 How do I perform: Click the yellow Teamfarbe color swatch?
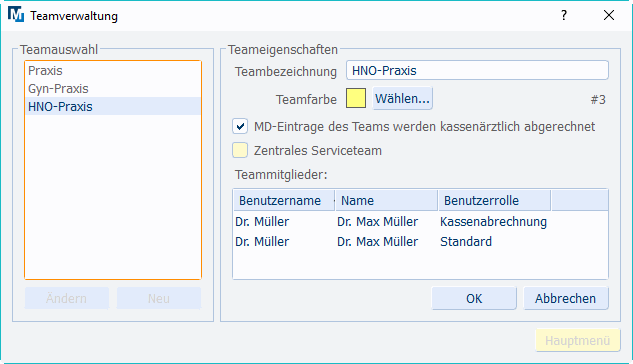pyautogui.click(x=356, y=98)
